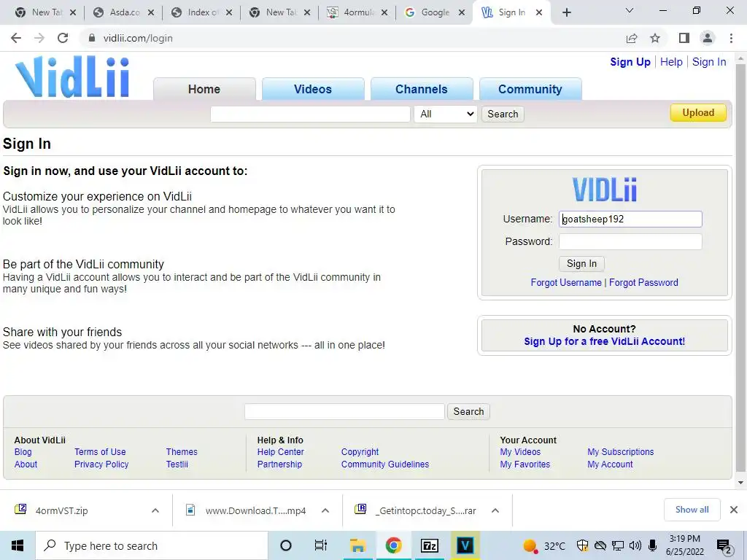
Task: Open Cortana circle on taskbar
Action: click(x=286, y=545)
